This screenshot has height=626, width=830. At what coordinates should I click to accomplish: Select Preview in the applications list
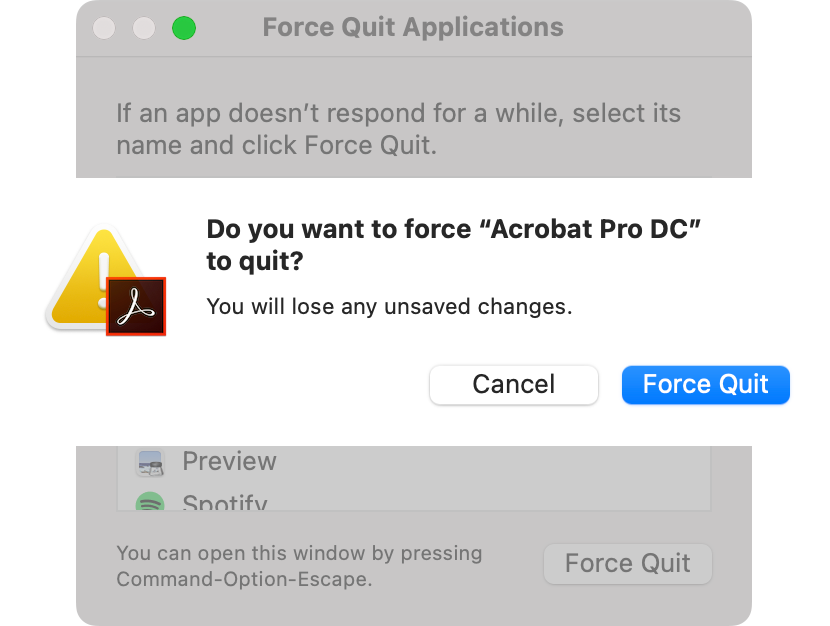point(229,461)
